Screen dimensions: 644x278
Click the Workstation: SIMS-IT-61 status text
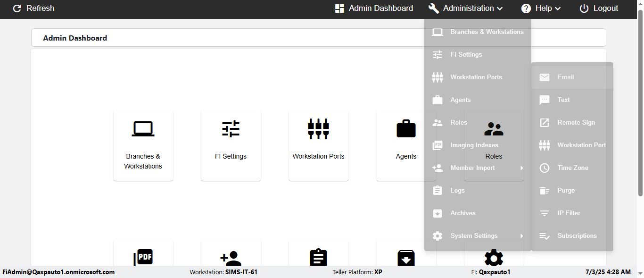(223, 272)
